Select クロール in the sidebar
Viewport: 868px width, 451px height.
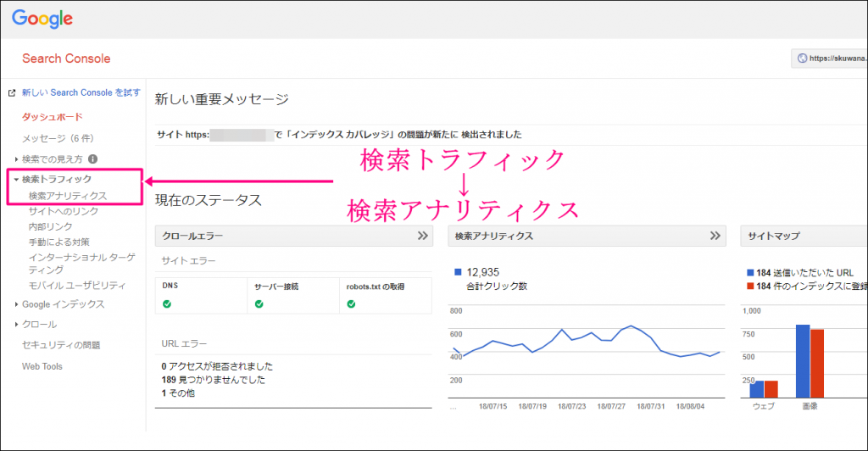[x=39, y=325]
